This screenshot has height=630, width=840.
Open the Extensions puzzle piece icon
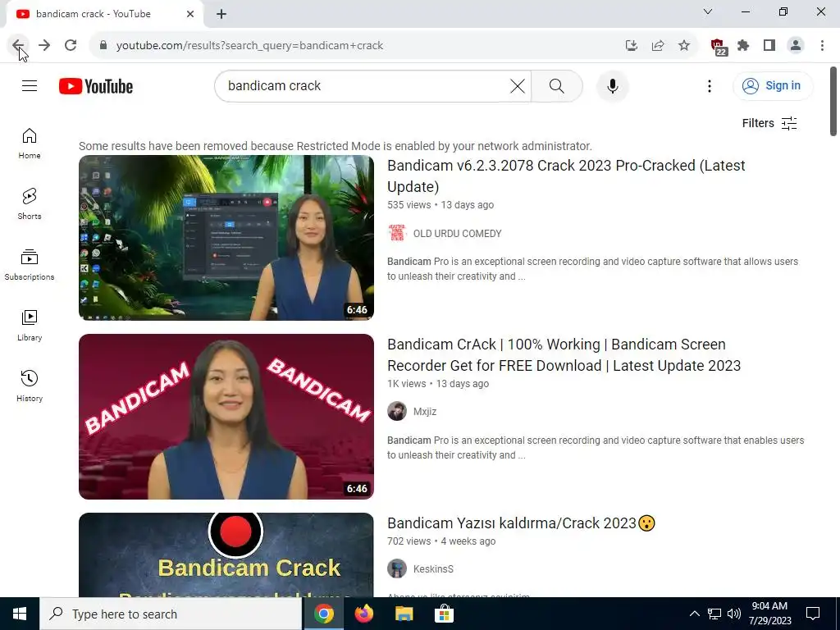(x=743, y=46)
